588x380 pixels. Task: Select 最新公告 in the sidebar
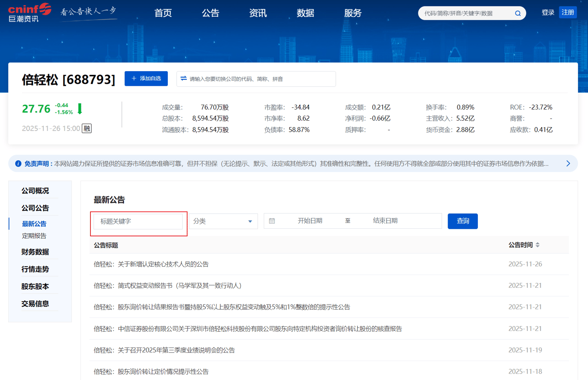[34, 224]
